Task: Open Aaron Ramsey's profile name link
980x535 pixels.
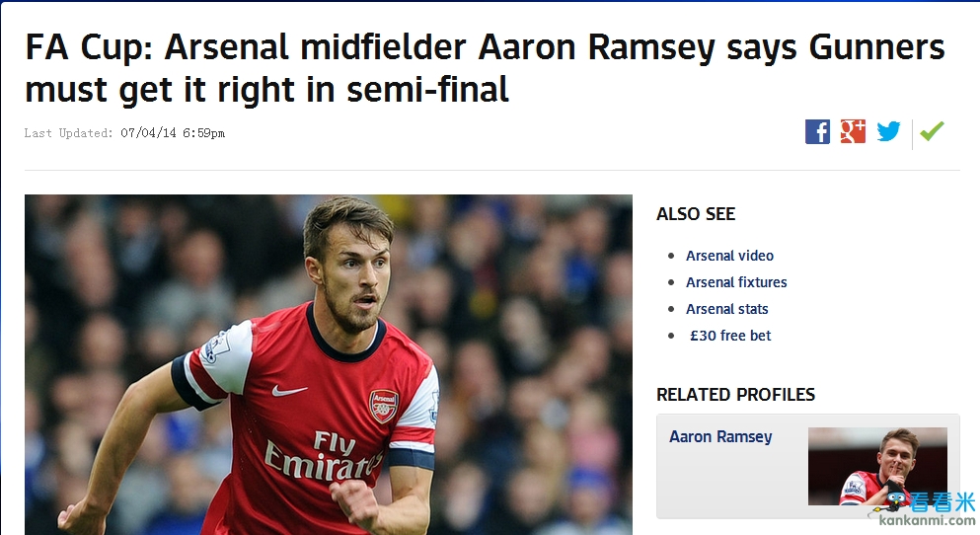Action: point(720,436)
